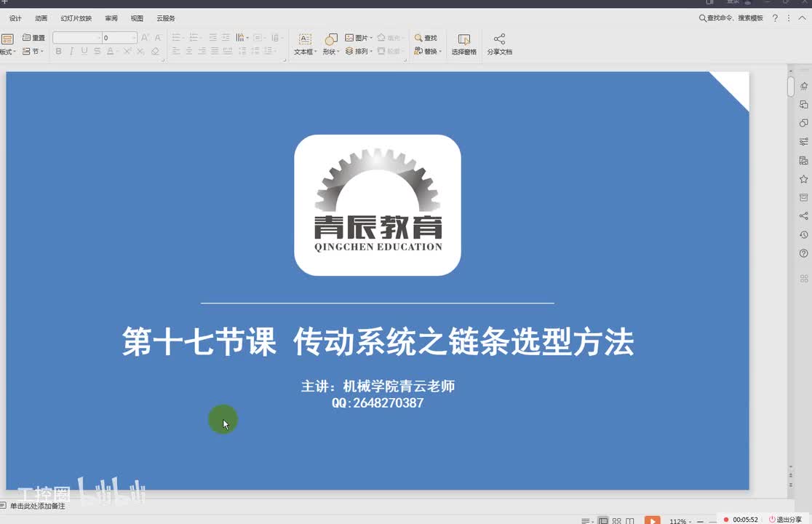The image size is (812, 524).
Task: Justify the paragraph text
Action: point(215,51)
